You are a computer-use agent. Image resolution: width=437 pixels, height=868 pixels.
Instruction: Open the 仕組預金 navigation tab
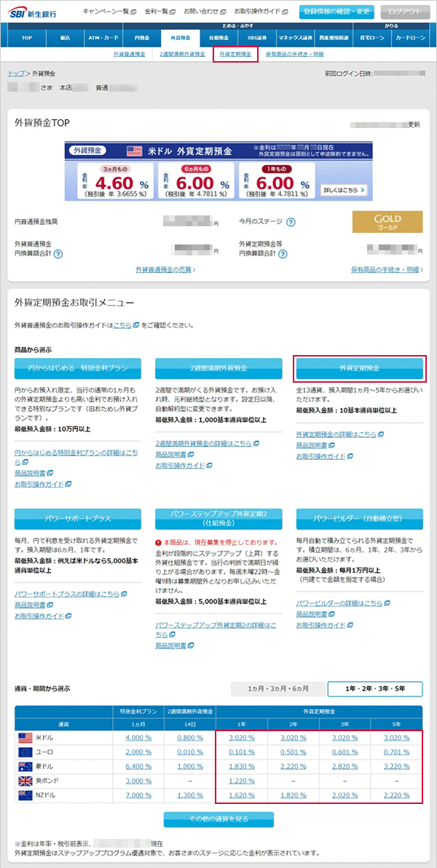point(219,38)
